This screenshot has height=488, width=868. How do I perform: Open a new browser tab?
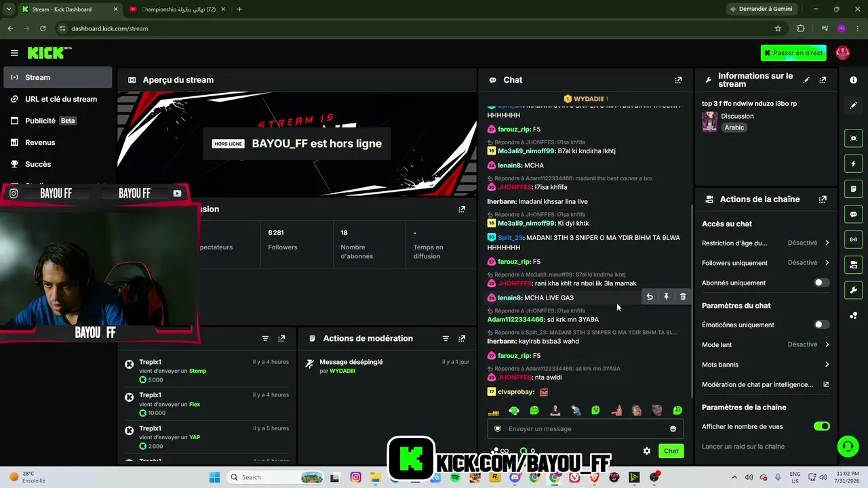click(239, 9)
